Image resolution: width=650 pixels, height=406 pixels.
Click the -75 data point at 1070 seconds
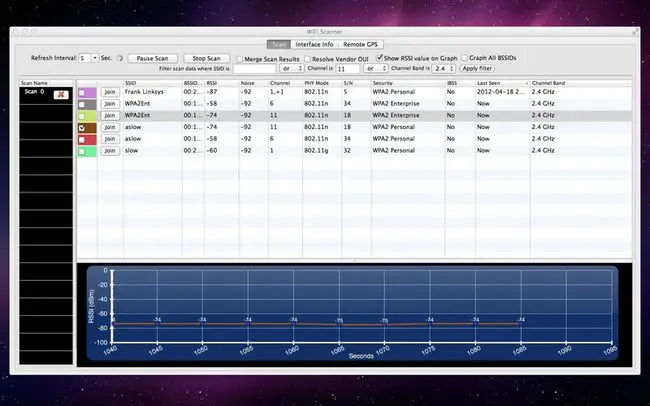click(x=384, y=325)
